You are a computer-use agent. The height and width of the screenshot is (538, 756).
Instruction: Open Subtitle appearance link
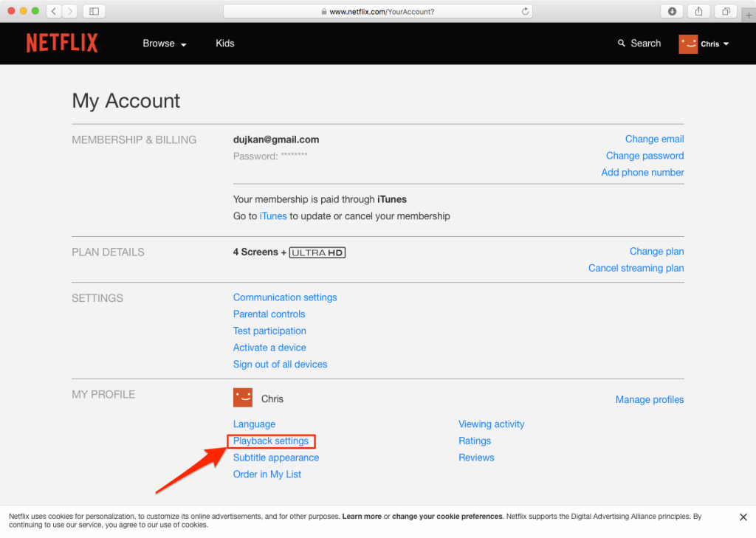[276, 458]
